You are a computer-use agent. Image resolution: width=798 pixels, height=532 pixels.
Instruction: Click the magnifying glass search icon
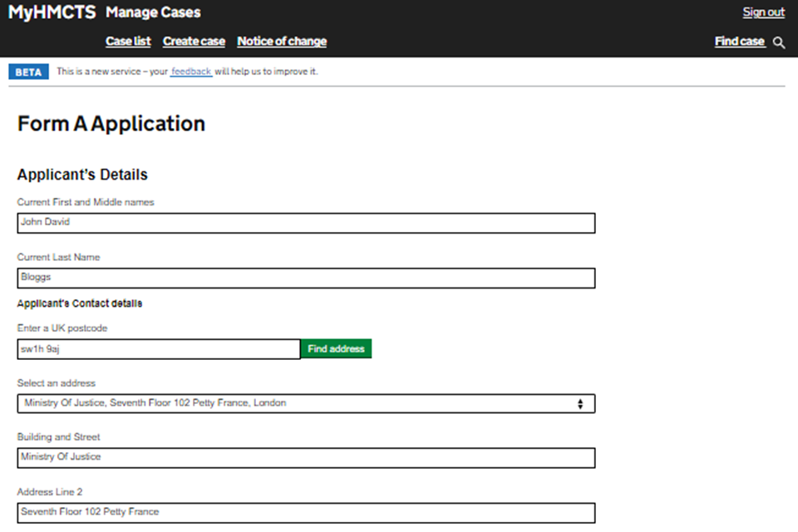pos(779,42)
